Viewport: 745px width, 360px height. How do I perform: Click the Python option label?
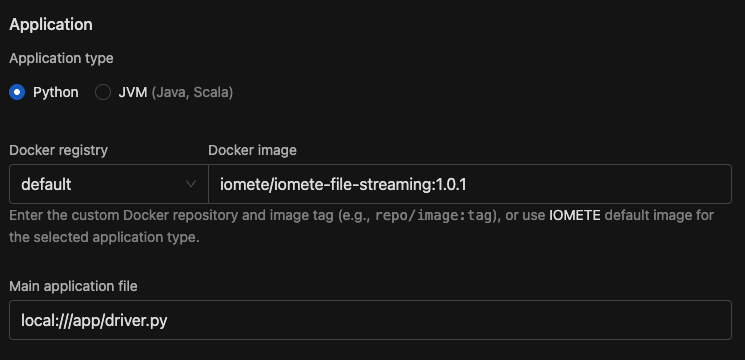(56, 92)
